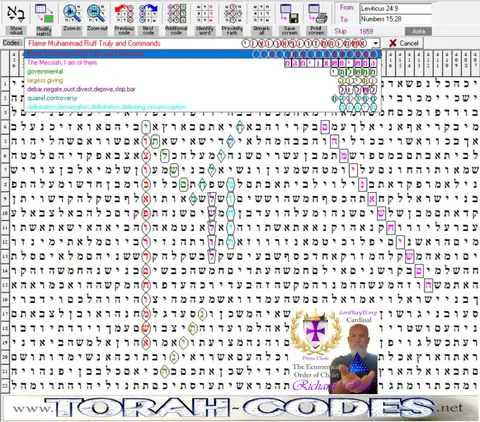Go to Next code with blue arrow icon
The height and width of the screenshot is (422, 480).
pos(148,13)
